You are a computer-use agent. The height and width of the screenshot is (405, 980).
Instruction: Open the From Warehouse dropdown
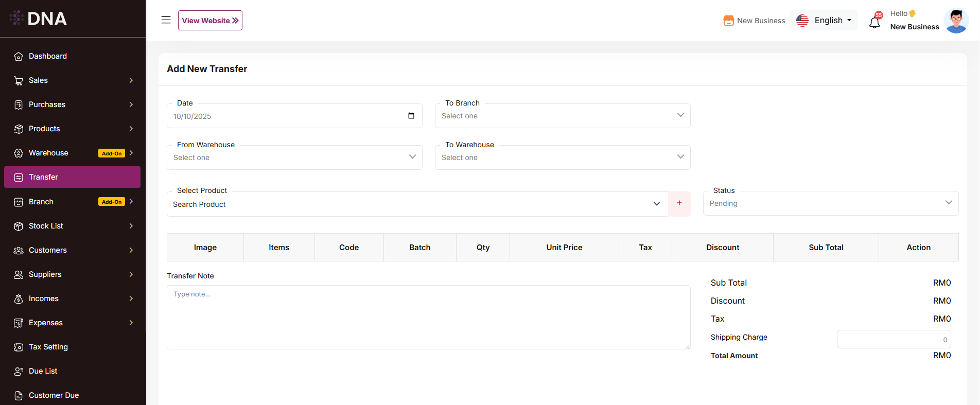(294, 157)
